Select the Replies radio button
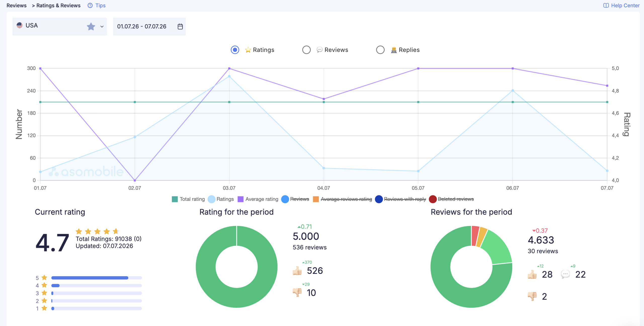The image size is (644, 326). (x=380, y=50)
